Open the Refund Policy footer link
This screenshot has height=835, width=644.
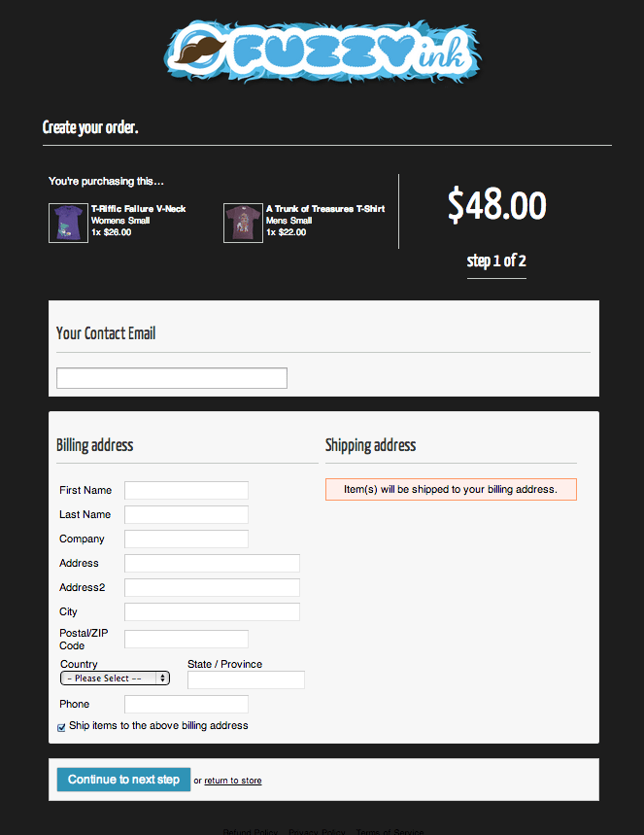(251, 831)
